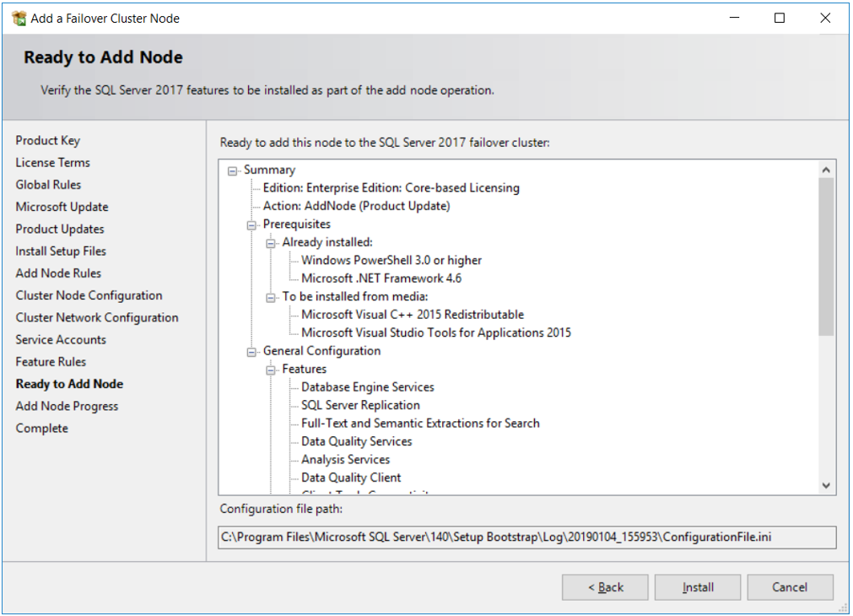Click the summary tree vertical scrollbar thumb
853x616 pixels.
[826, 257]
